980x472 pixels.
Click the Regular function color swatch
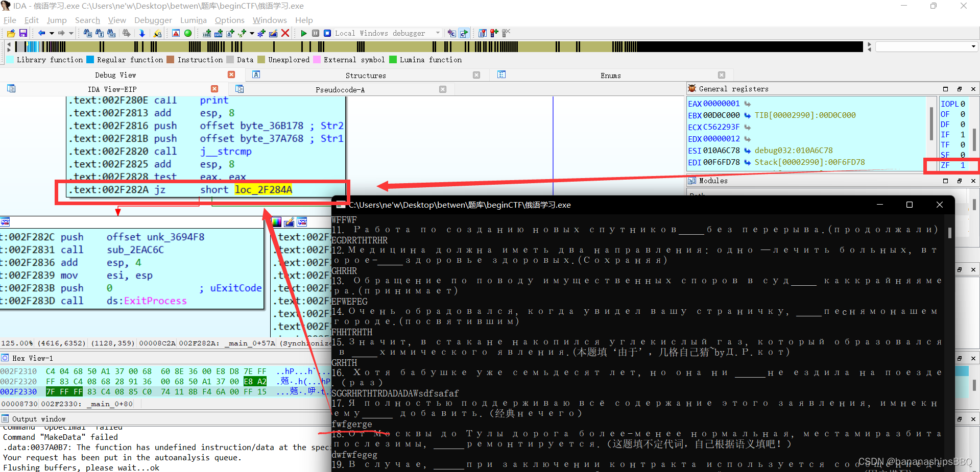click(x=90, y=60)
